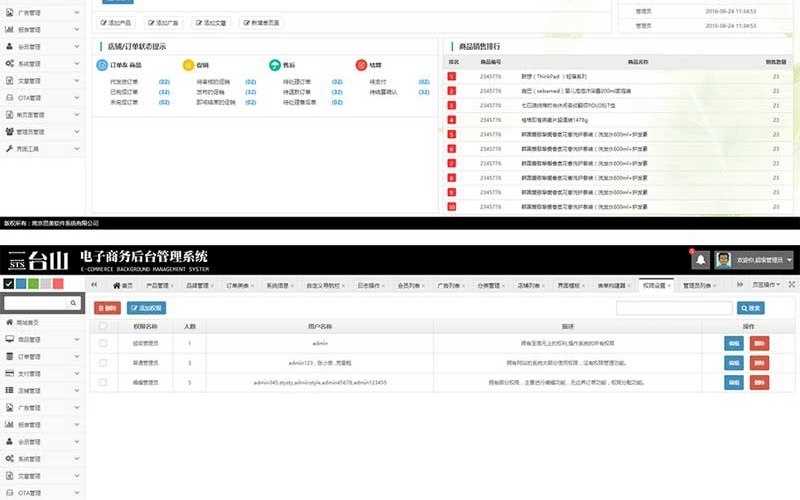Image resolution: width=800 pixels, height=500 pixels.
Task: Open the user dropdown arrow beside the avatar
Action: (x=789, y=260)
